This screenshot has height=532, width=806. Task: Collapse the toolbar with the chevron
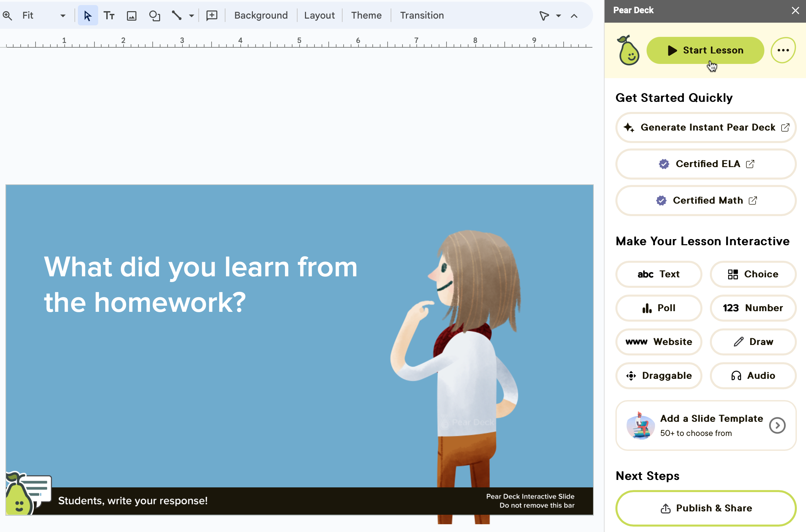point(574,15)
